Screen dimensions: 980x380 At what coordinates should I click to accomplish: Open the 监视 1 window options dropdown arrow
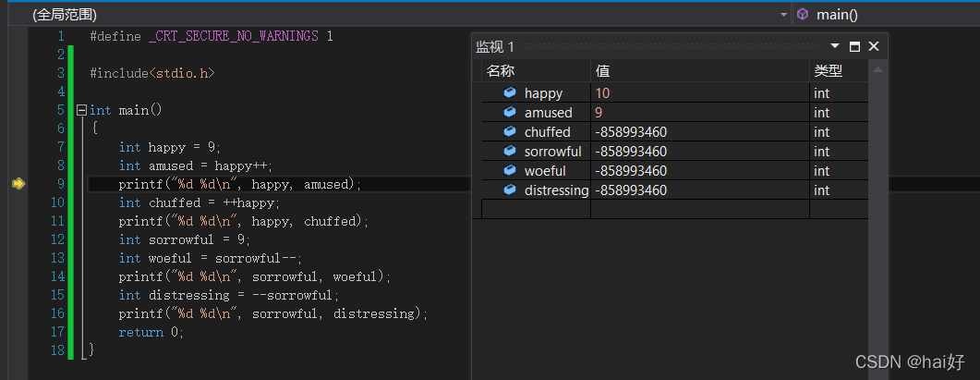(x=835, y=45)
